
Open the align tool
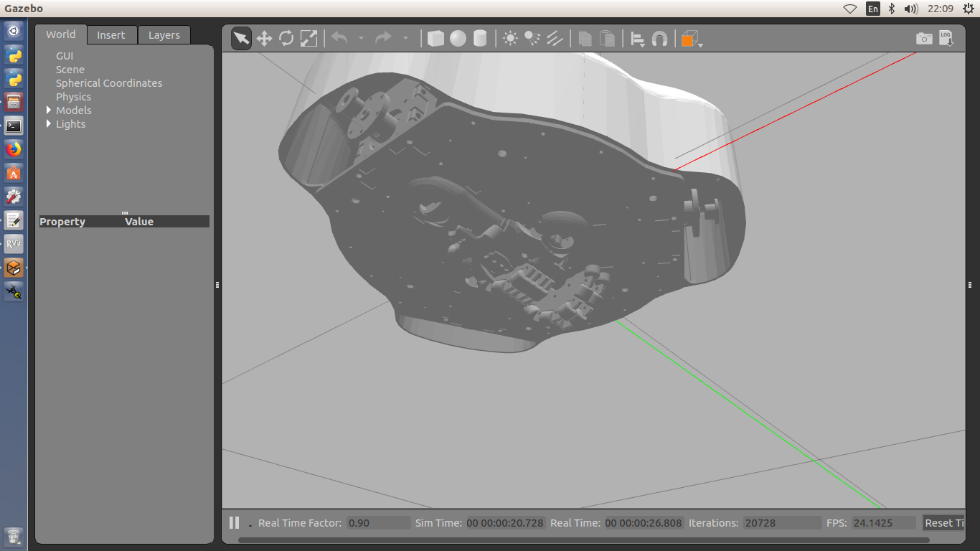(x=637, y=39)
